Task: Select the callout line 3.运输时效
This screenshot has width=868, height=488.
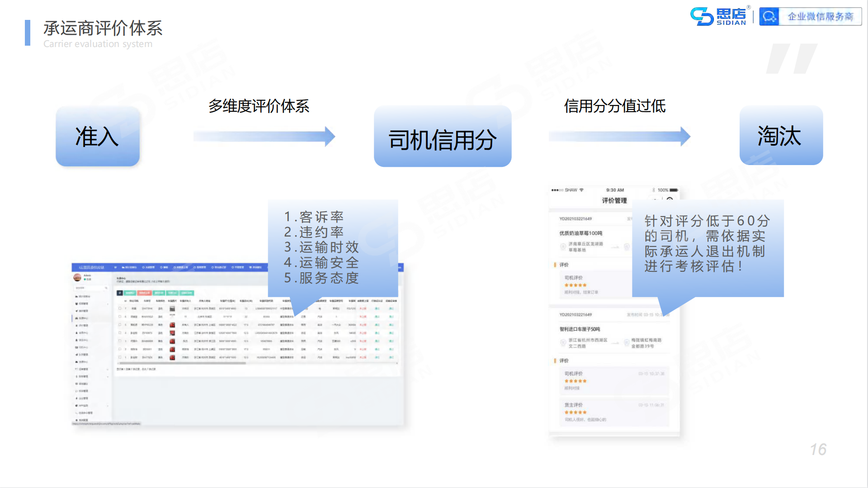Action: (321, 247)
